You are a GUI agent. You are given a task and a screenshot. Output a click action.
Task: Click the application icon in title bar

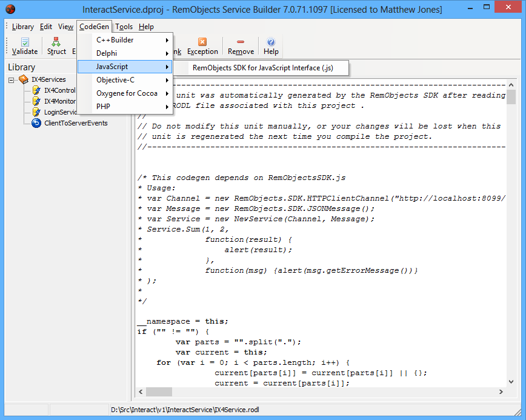(10, 9)
